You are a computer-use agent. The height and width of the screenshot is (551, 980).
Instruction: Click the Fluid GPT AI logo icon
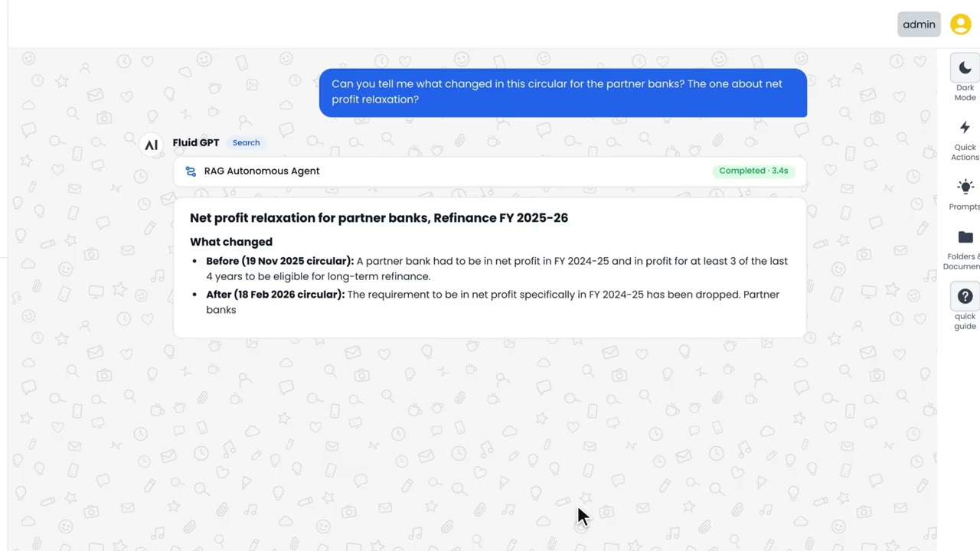[x=152, y=145]
